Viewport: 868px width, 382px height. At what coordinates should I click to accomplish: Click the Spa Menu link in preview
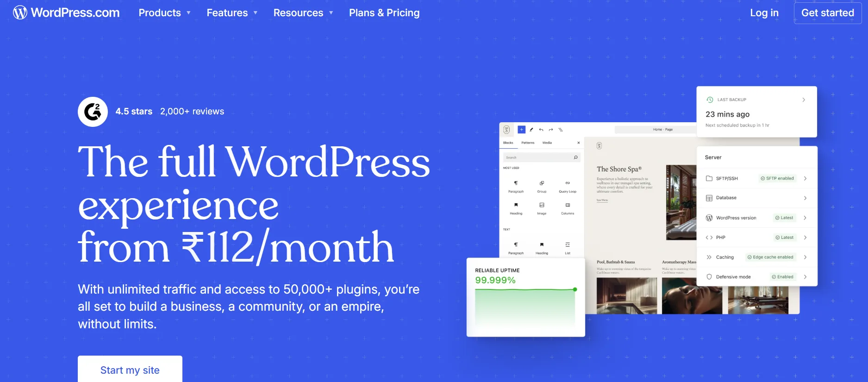point(602,200)
